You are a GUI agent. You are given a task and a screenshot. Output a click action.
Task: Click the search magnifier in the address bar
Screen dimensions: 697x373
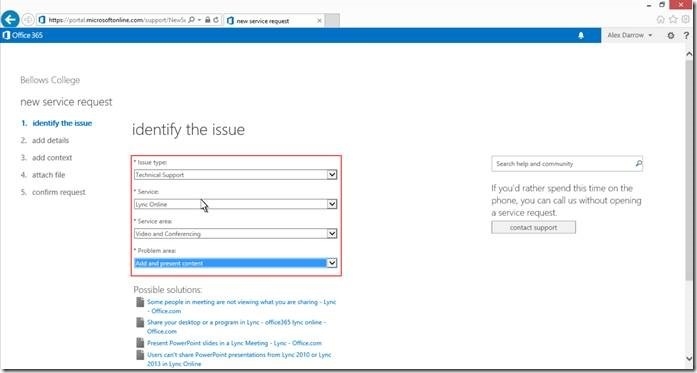click(x=191, y=20)
